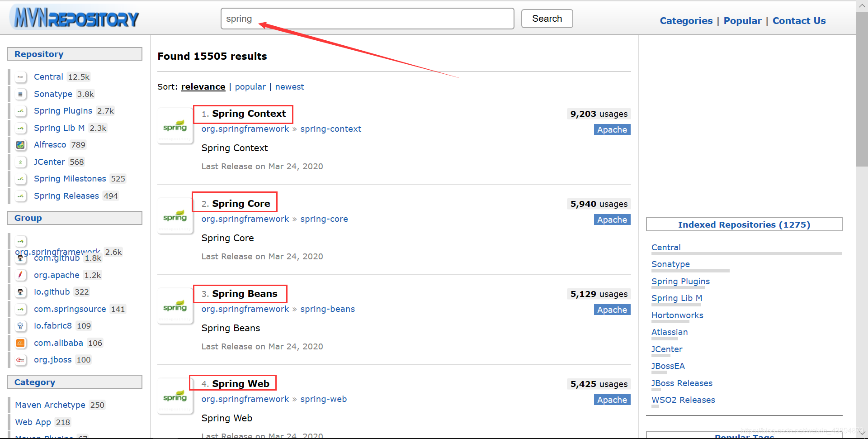Click the Sonatype repository icon
The height and width of the screenshot is (439, 868).
[x=20, y=94]
